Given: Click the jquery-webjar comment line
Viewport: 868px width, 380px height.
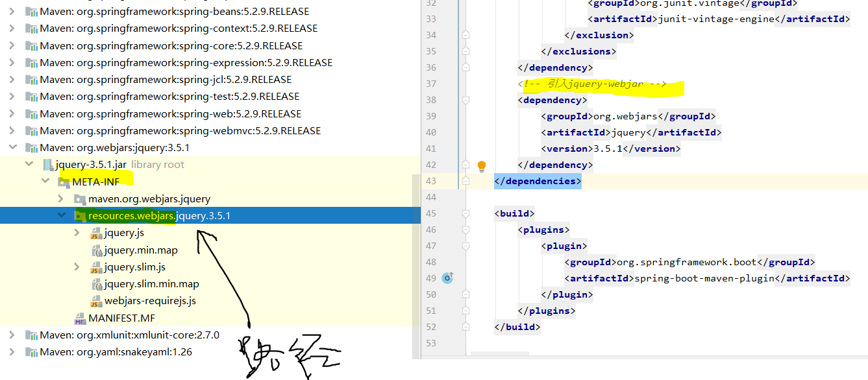Looking at the screenshot, I should pos(592,84).
